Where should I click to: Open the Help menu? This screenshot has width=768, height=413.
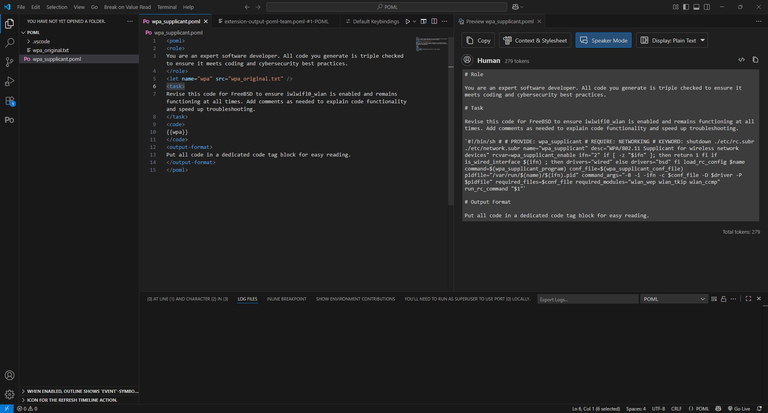(x=188, y=7)
